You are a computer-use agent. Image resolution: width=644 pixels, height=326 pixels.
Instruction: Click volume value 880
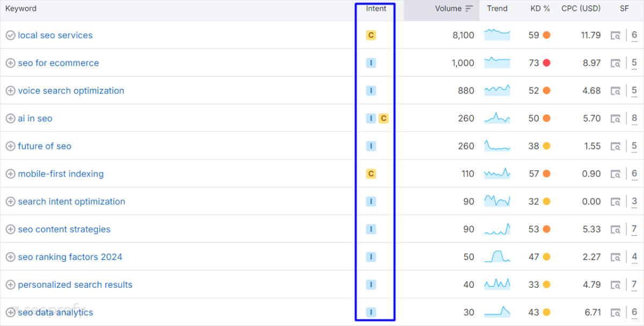tap(466, 91)
